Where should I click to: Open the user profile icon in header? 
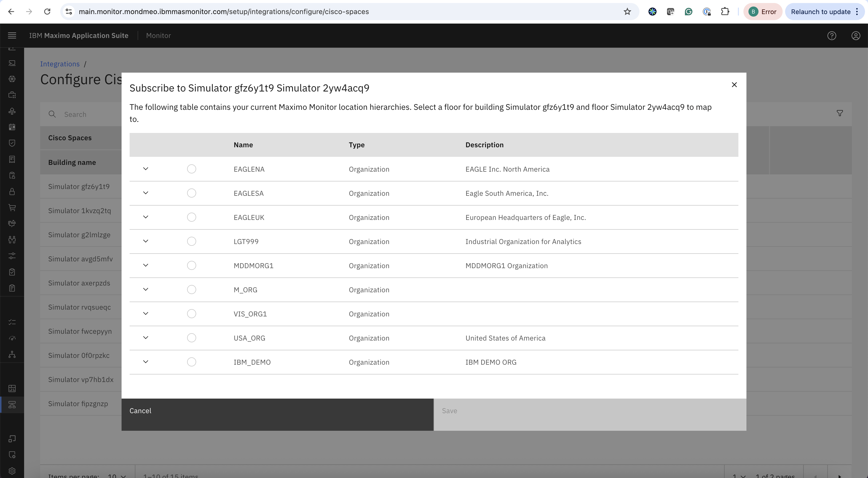point(856,35)
